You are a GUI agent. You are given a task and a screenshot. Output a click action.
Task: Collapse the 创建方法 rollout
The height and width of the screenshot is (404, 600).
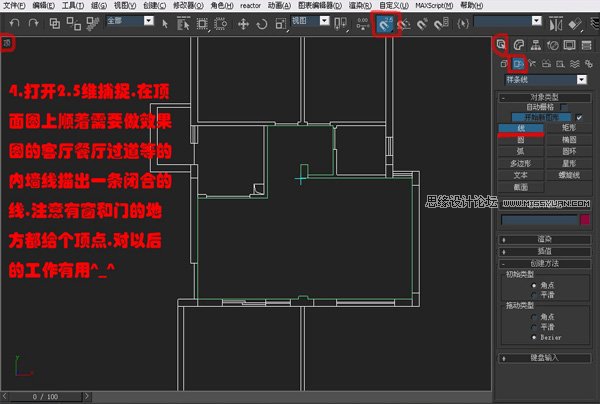coord(544,264)
